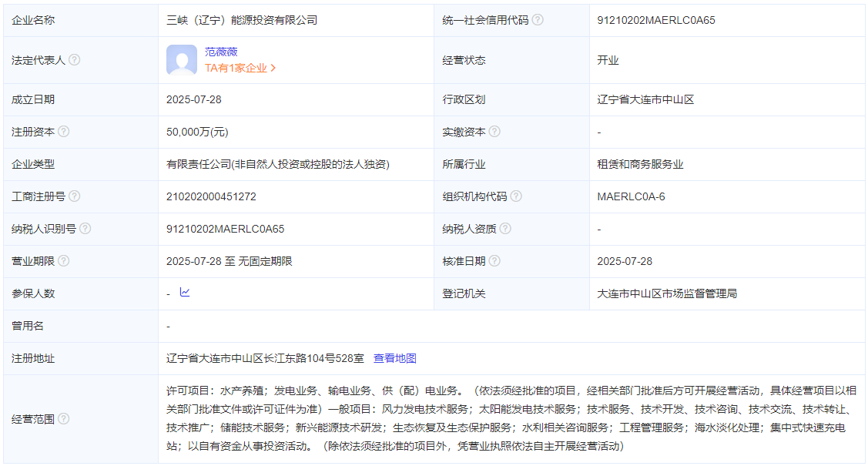Open 范薇薇 profile link
This screenshot has width=868, height=466.
tap(221, 52)
